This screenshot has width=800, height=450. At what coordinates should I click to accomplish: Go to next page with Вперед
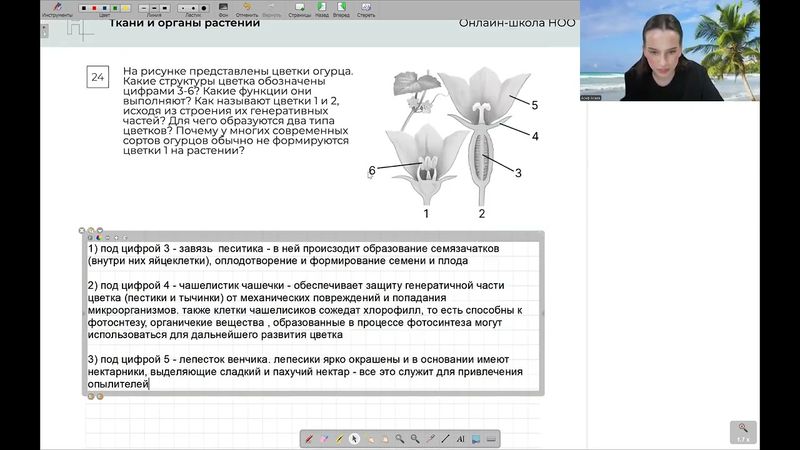[x=342, y=9]
